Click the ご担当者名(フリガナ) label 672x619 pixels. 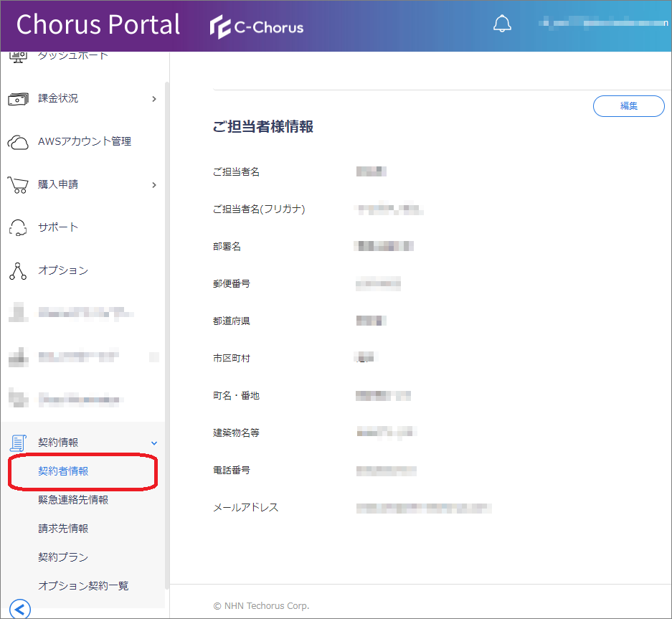(259, 209)
